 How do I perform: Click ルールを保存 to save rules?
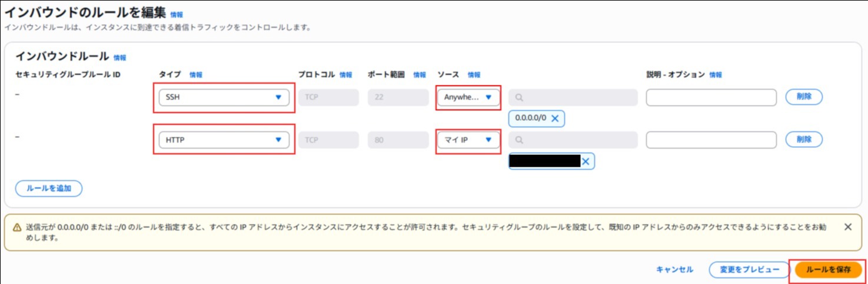pos(828,270)
